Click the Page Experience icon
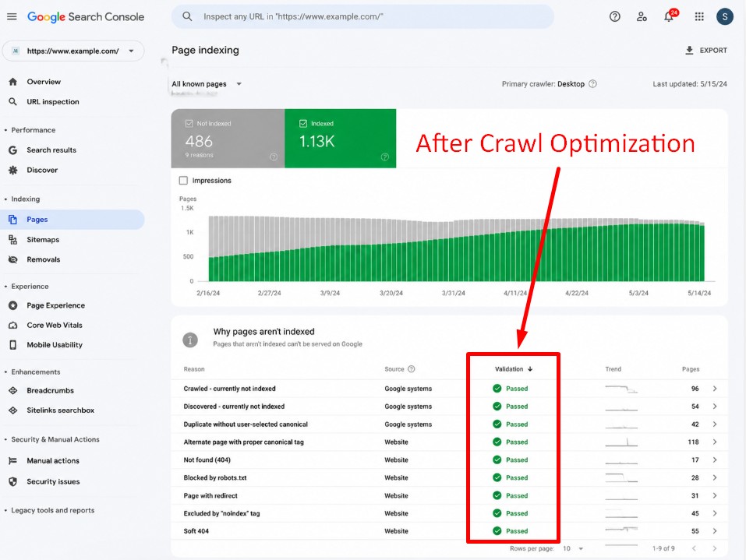This screenshot has width=746, height=560. tap(12, 305)
